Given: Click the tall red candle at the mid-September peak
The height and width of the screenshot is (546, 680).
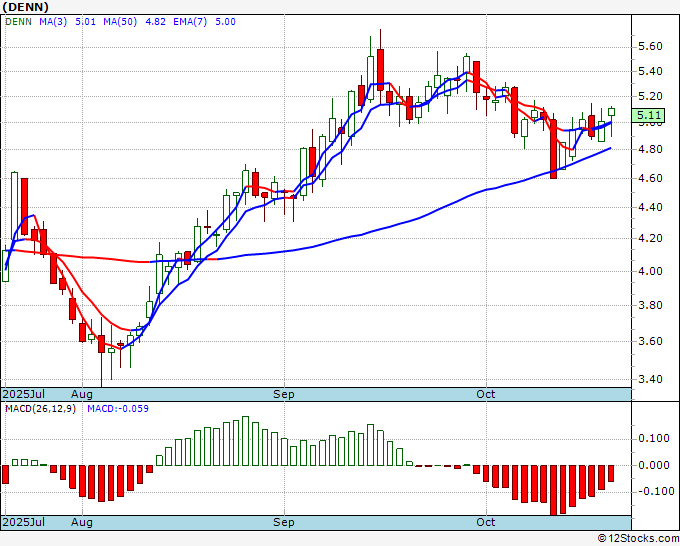Looking at the screenshot, I should coord(380,69).
